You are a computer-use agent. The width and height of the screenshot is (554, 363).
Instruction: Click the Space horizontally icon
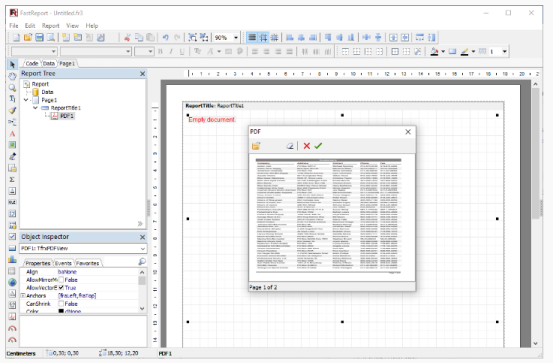point(367,37)
